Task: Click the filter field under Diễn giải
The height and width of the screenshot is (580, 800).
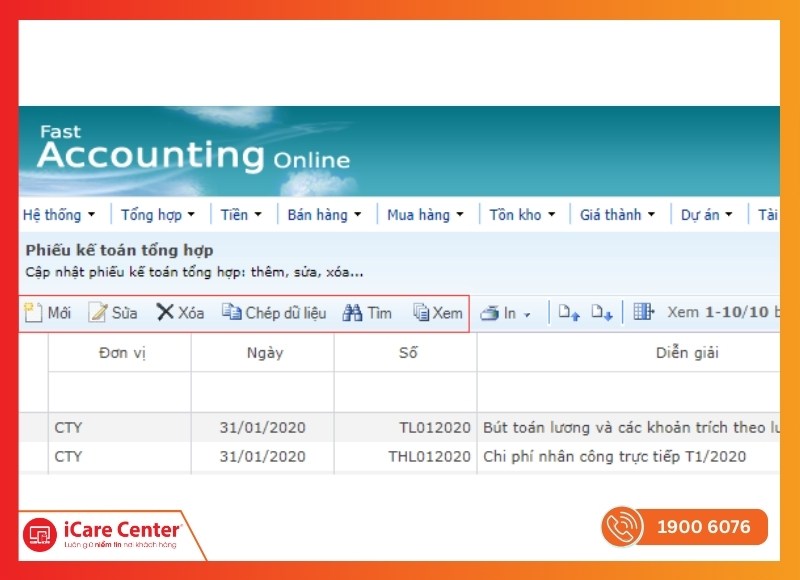Action: point(629,392)
